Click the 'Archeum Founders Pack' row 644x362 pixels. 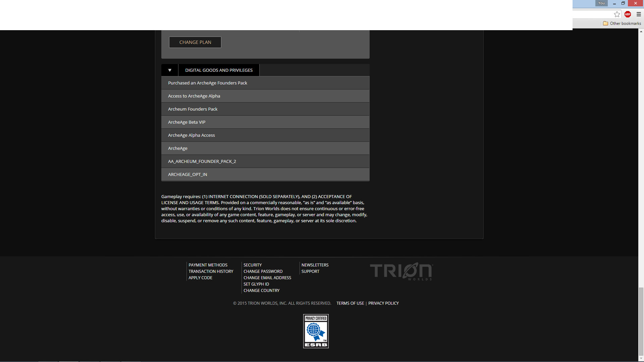(x=265, y=109)
